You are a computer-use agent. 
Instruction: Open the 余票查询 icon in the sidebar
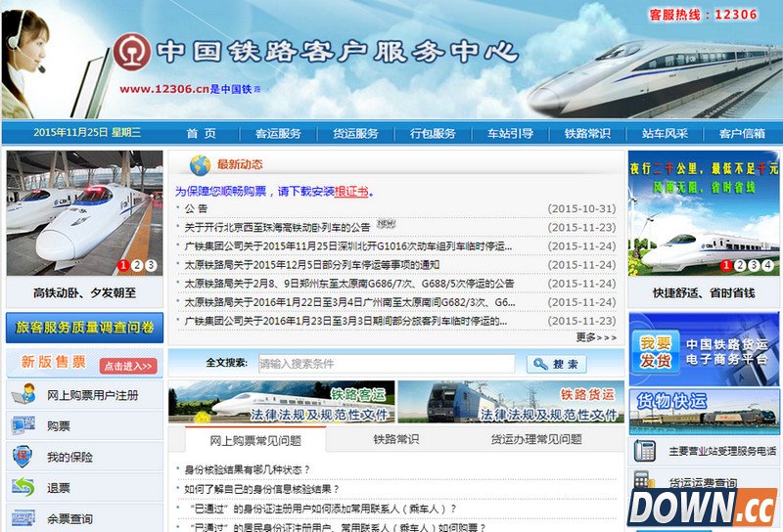pyautogui.click(x=23, y=518)
